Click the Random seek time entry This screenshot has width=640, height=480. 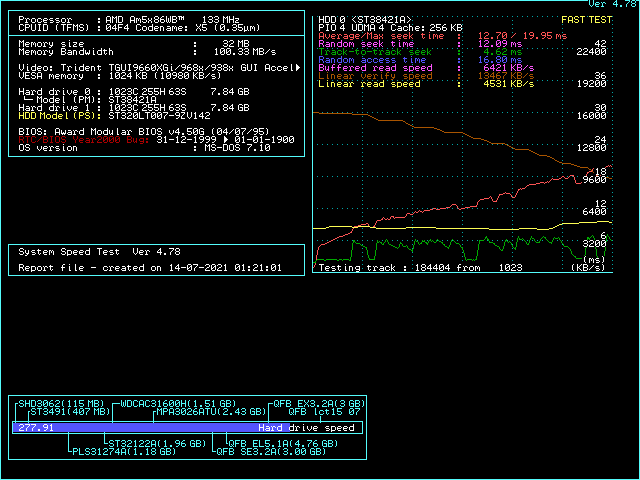[420, 43]
